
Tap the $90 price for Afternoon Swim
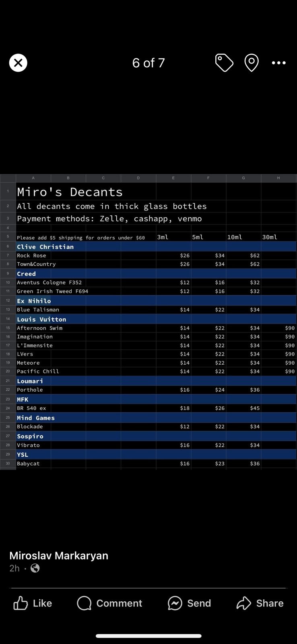click(290, 328)
